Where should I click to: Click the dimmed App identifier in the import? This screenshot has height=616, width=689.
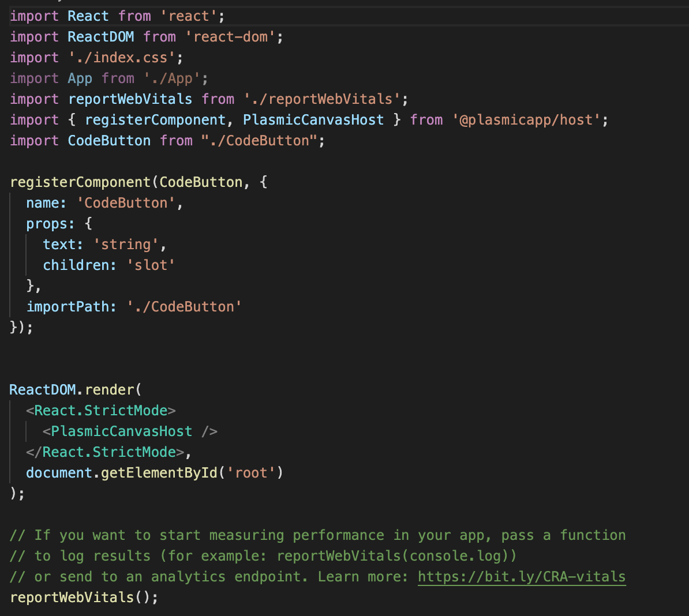(80, 78)
